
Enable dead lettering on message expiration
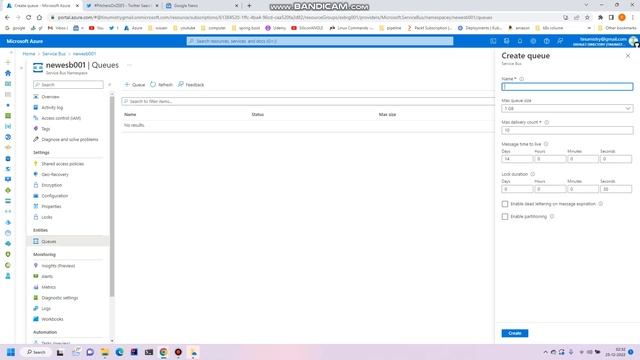[505, 204]
